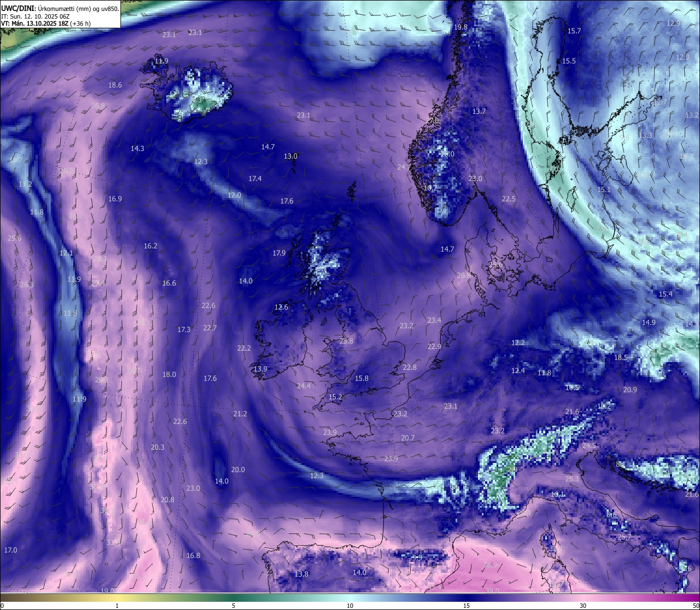Click the map value 15.7
The height and width of the screenshot is (610, 700).
pyautogui.click(x=574, y=31)
